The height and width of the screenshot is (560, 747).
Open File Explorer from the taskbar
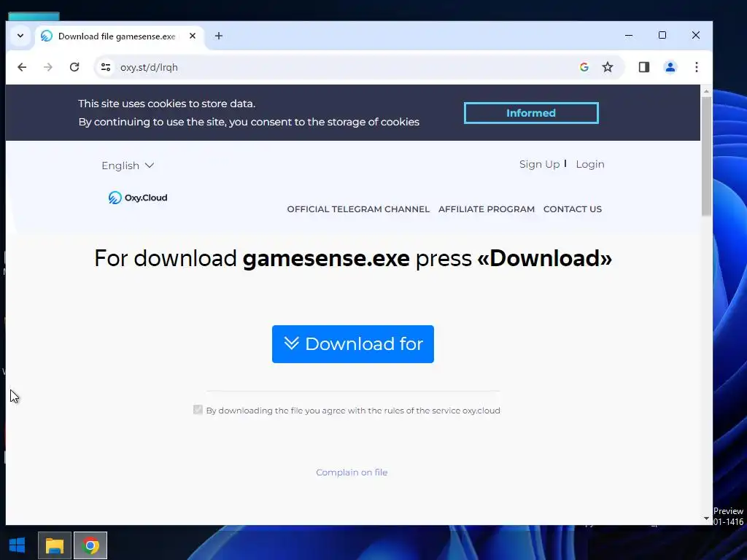pyautogui.click(x=54, y=545)
